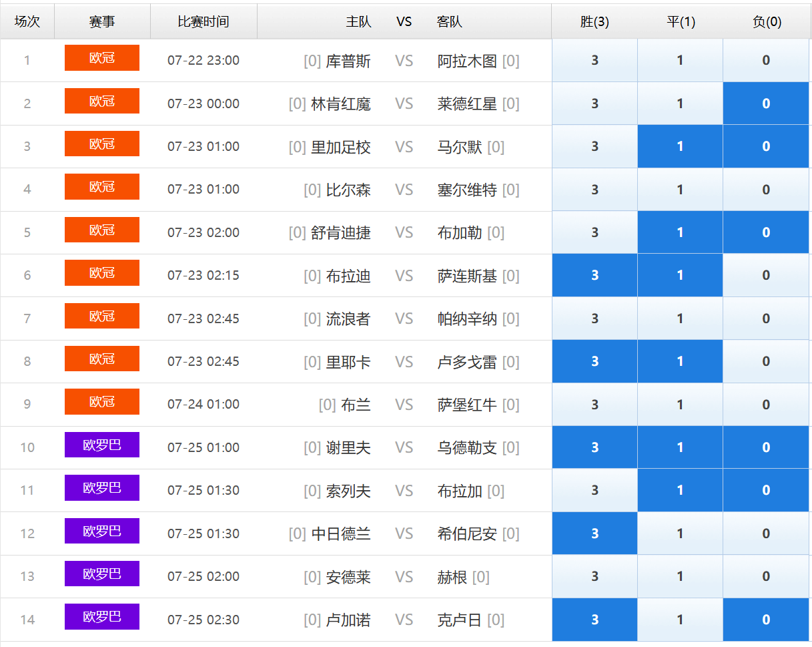Select loss (0) for 库普斯 match

(766, 60)
